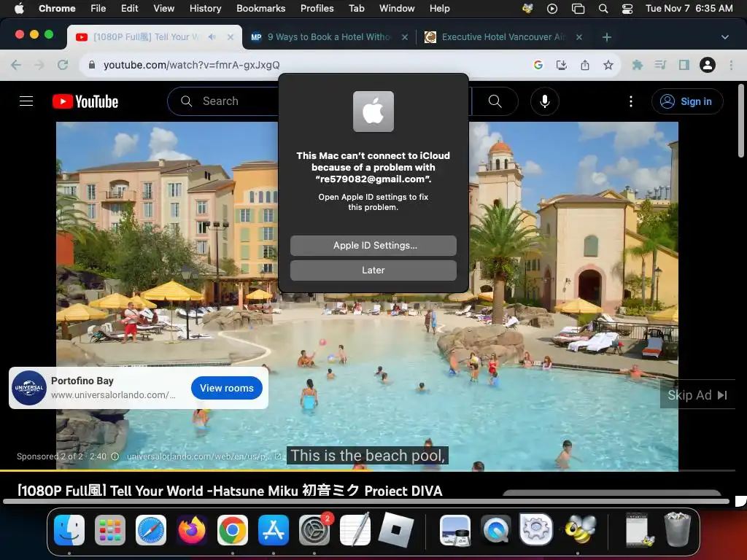Switch to the Executive Hotel Vancouver tab
Screen dimensions: 747x560
click(503, 36)
